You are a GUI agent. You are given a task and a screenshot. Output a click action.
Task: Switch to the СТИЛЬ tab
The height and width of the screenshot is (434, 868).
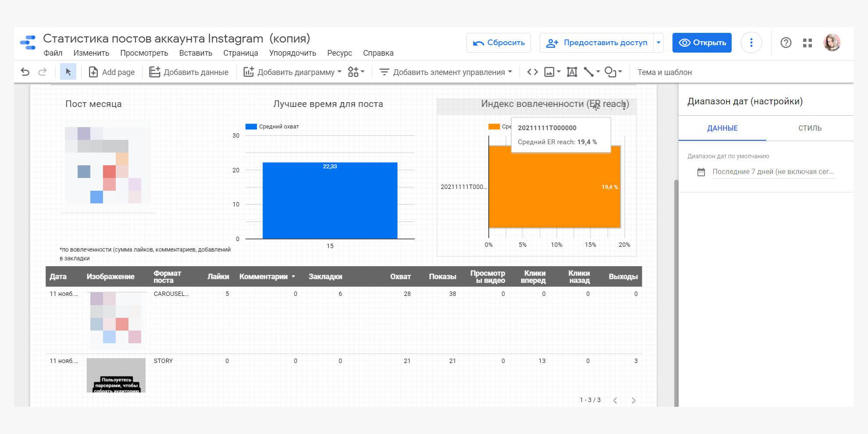809,128
